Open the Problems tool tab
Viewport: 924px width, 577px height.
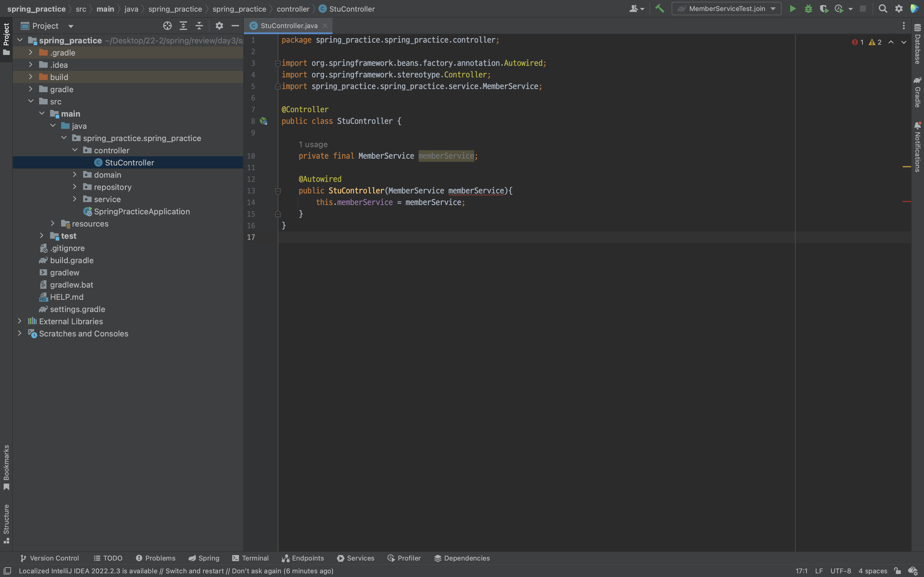click(x=156, y=558)
